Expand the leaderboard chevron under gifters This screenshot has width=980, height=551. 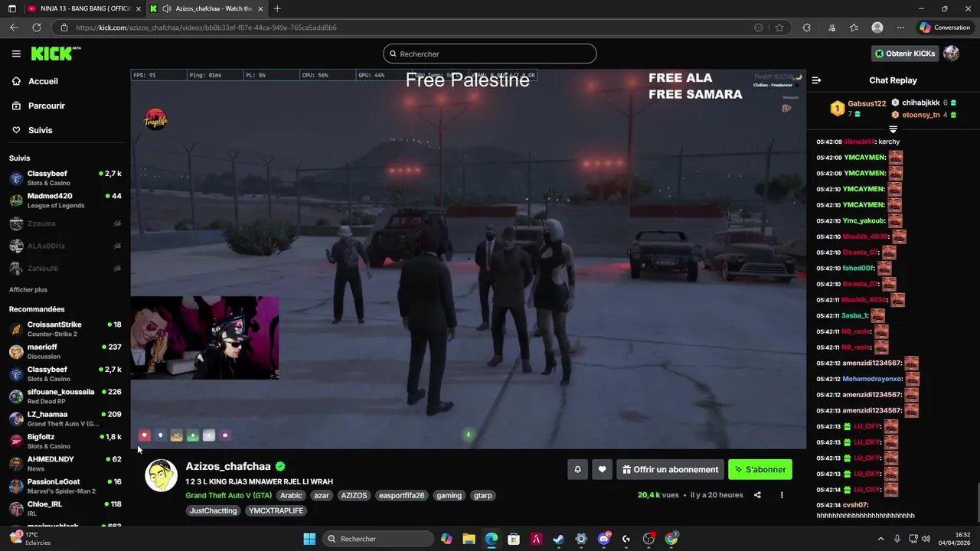tap(893, 129)
